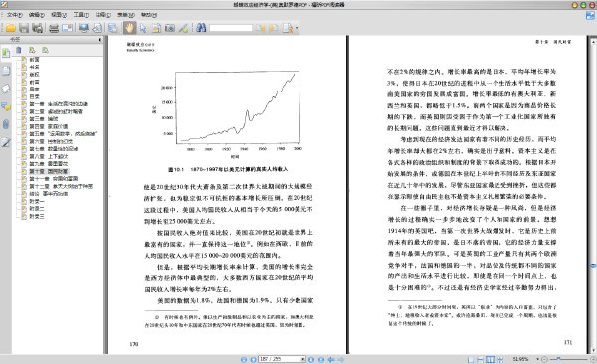This screenshot has height=364, width=597.
Task: Click inside the toolbar search field
Action: (x=231, y=28)
